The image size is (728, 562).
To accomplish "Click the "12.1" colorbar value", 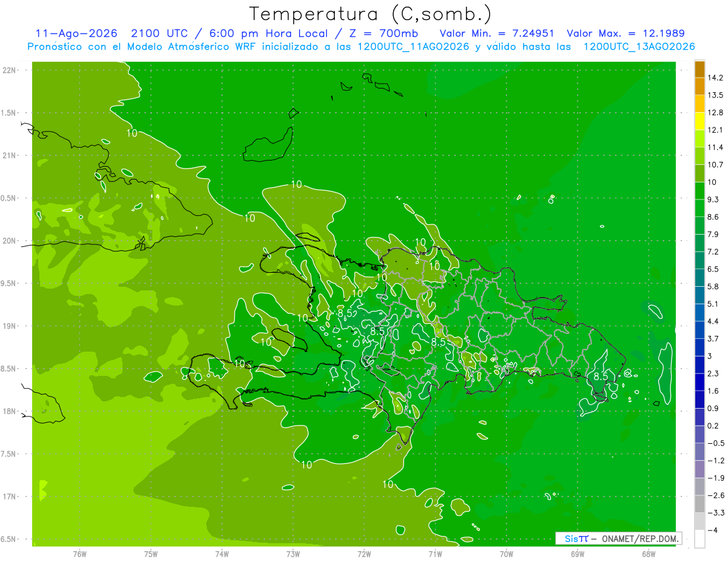I will pyautogui.click(x=716, y=130).
